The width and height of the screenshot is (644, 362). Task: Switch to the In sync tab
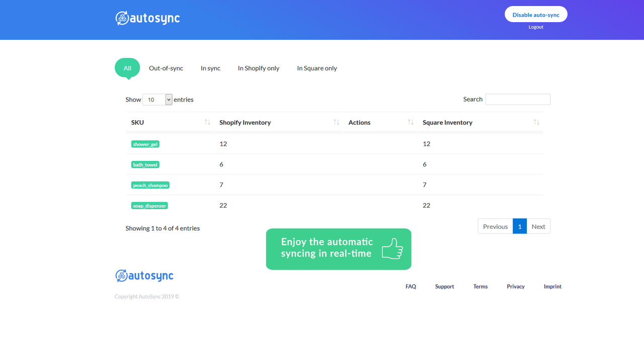(210, 68)
